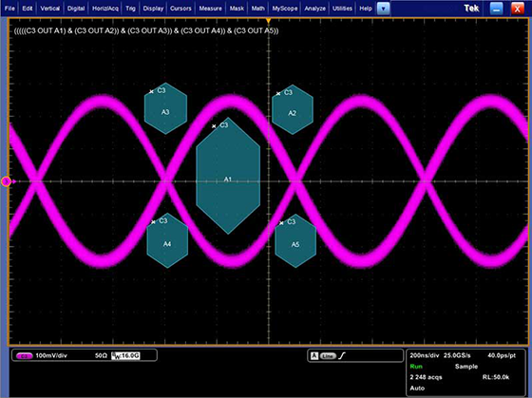Click the trigger position marker atop graticule
The width and height of the screenshot is (532, 398).
tap(268, 21)
